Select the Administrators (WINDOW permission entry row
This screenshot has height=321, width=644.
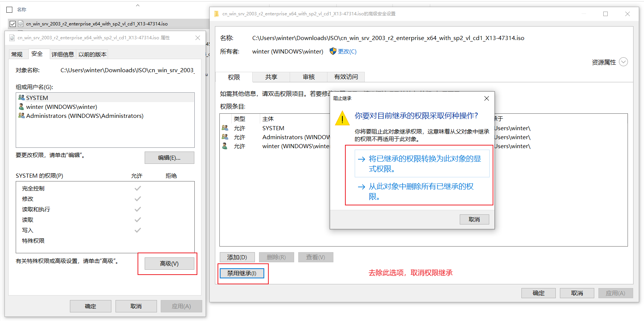[x=275, y=137]
